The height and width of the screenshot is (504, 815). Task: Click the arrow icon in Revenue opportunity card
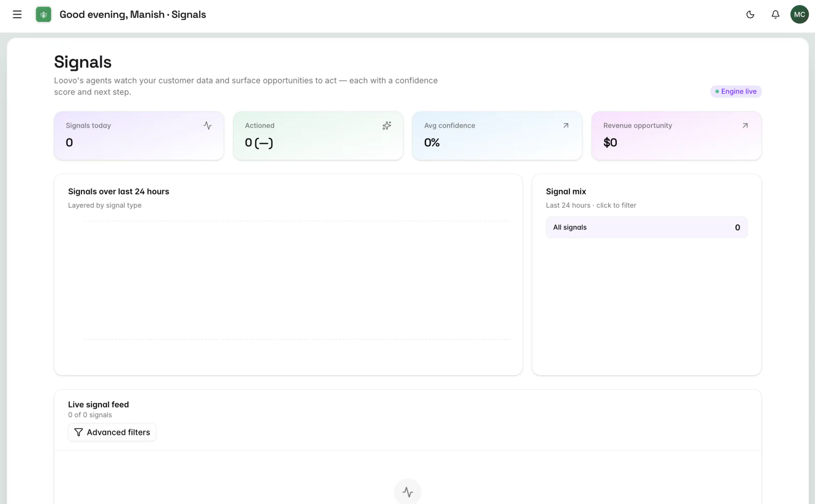745,125
